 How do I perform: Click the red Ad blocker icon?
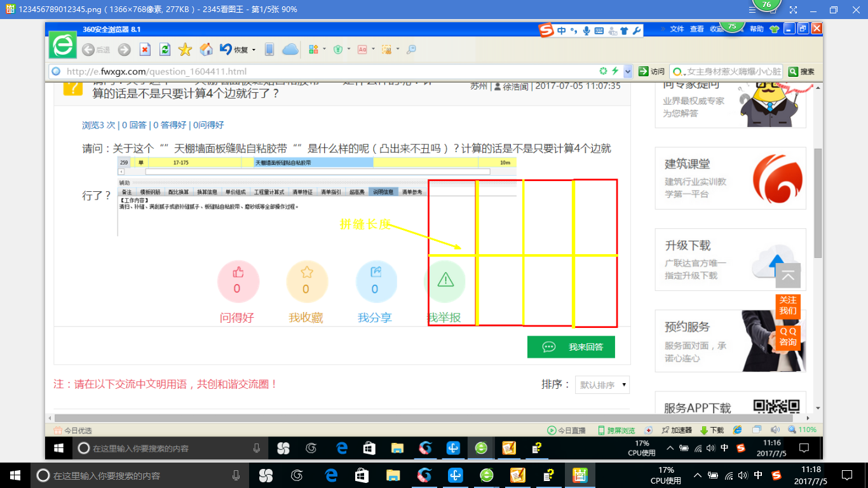tap(362, 50)
